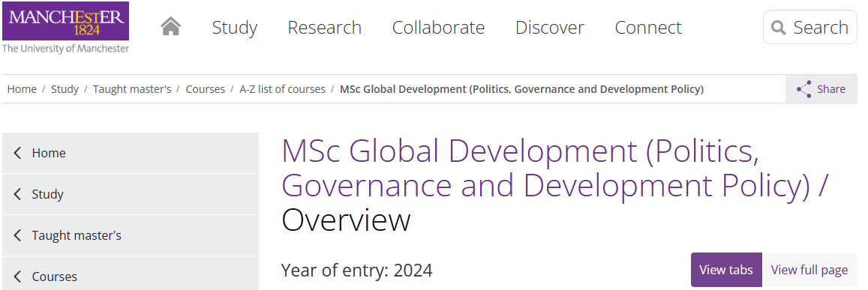The width and height of the screenshot is (868, 290).
Task: Click the Search field
Action: click(x=810, y=27)
